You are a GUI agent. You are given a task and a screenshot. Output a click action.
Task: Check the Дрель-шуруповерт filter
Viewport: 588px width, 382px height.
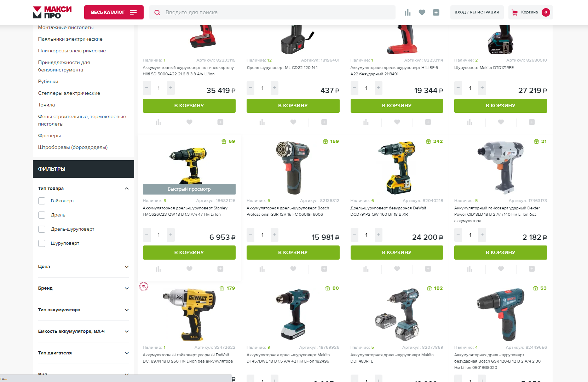pyautogui.click(x=42, y=229)
